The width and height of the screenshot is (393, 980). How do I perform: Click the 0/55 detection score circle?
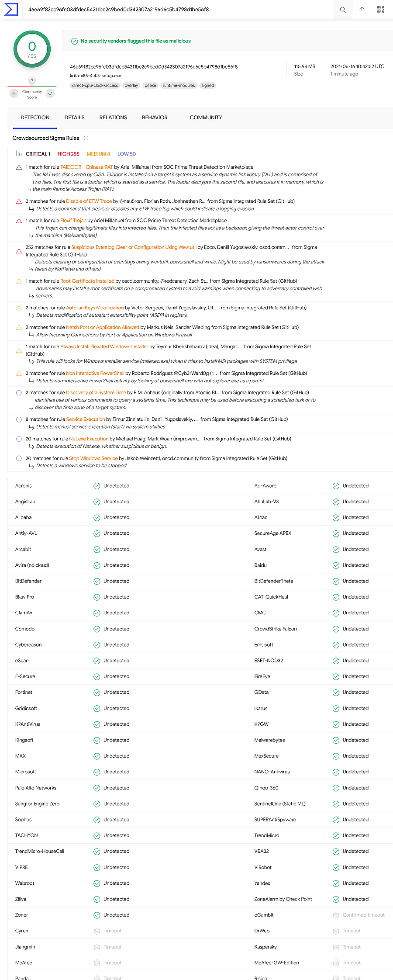[x=32, y=49]
